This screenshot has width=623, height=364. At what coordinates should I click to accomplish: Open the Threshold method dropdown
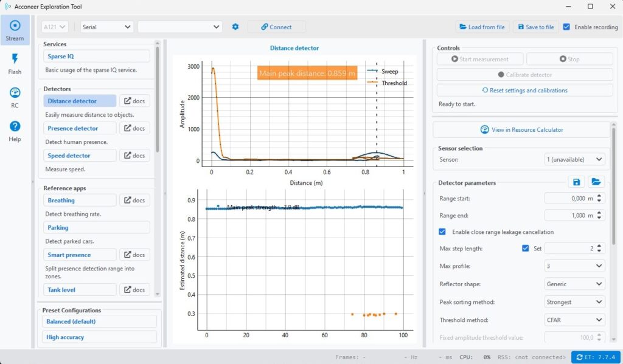(x=574, y=320)
